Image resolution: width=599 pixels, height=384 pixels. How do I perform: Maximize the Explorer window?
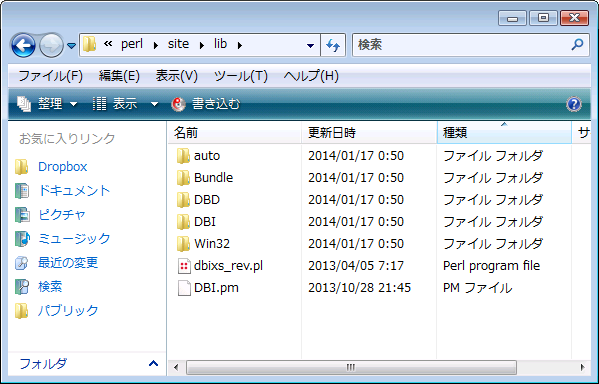click(543, 18)
